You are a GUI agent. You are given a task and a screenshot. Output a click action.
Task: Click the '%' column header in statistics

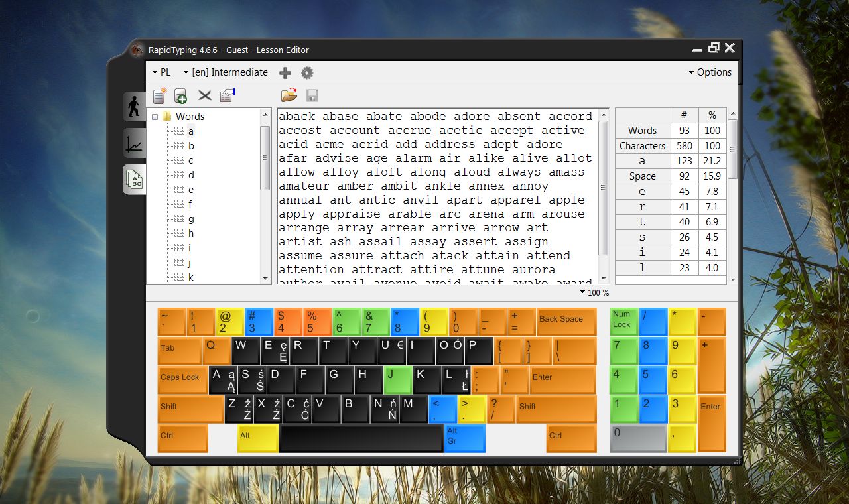pyautogui.click(x=712, y=115)
